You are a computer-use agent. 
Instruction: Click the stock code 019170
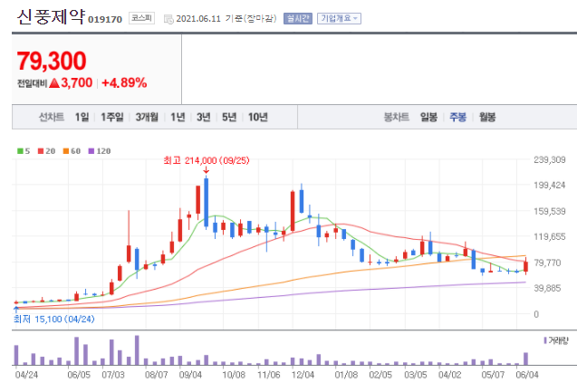pos(105,20)
